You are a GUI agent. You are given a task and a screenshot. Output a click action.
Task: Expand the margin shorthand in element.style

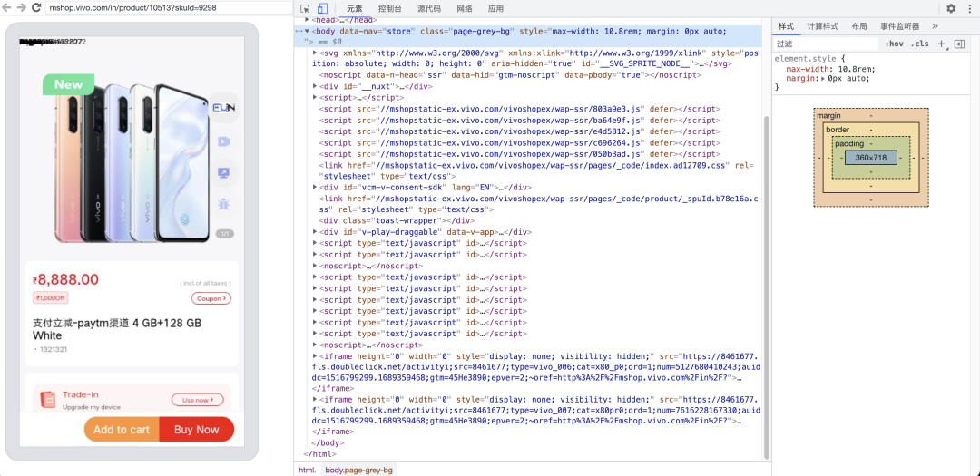pyautogui.click(x=824, y=79)
